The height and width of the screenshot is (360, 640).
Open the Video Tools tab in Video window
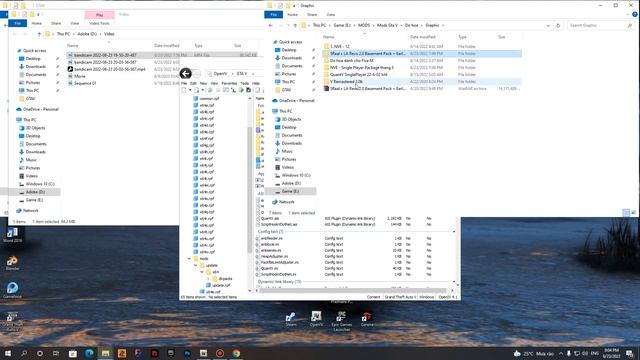pos(99,23)
